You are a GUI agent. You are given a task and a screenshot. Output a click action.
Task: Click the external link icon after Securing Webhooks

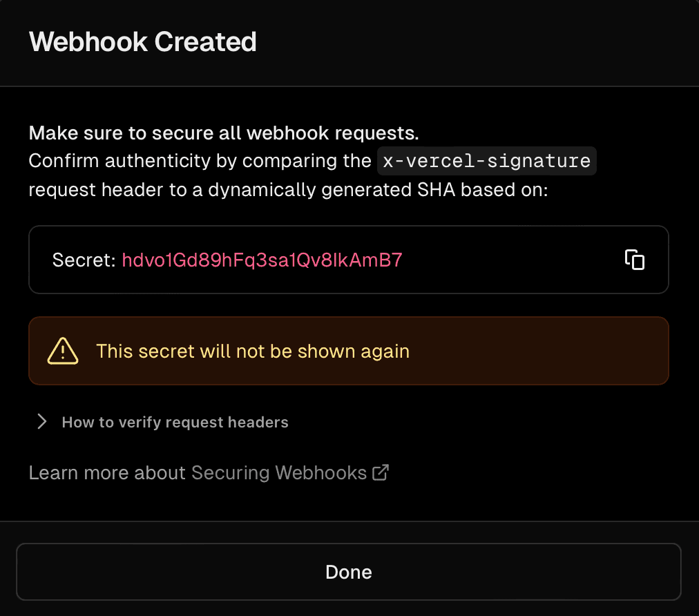[x=380, y=472]
